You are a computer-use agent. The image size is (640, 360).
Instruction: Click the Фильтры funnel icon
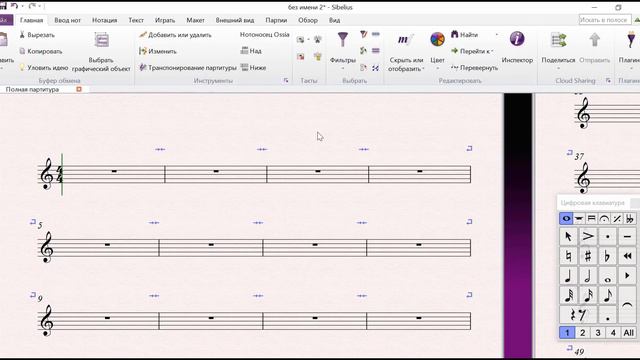(x=343, y=40)
